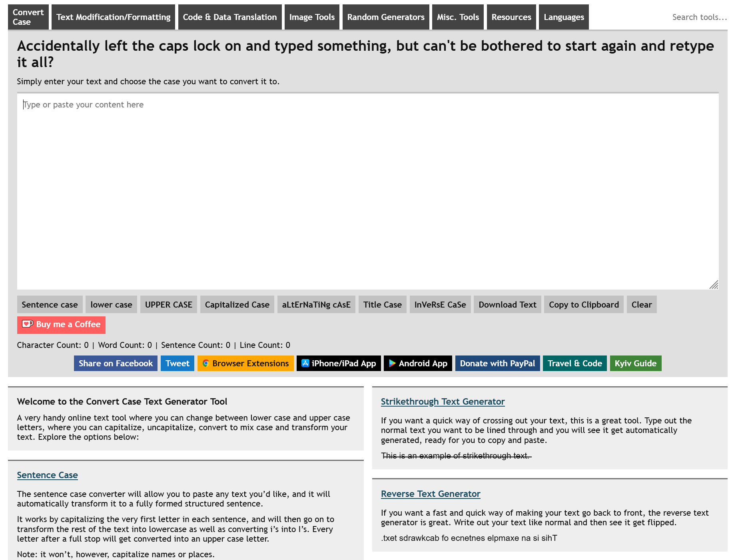Open the Image Tools menu

[x=312, y=17]
